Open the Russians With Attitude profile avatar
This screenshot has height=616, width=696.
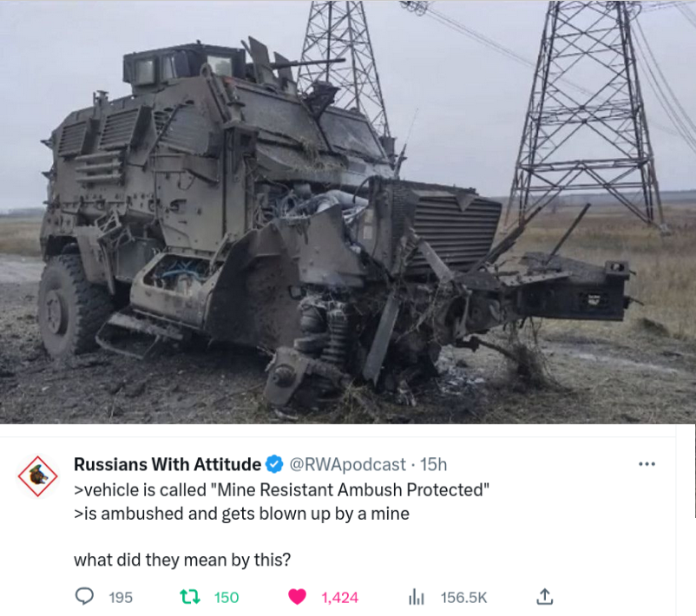[x=37, y=475]
